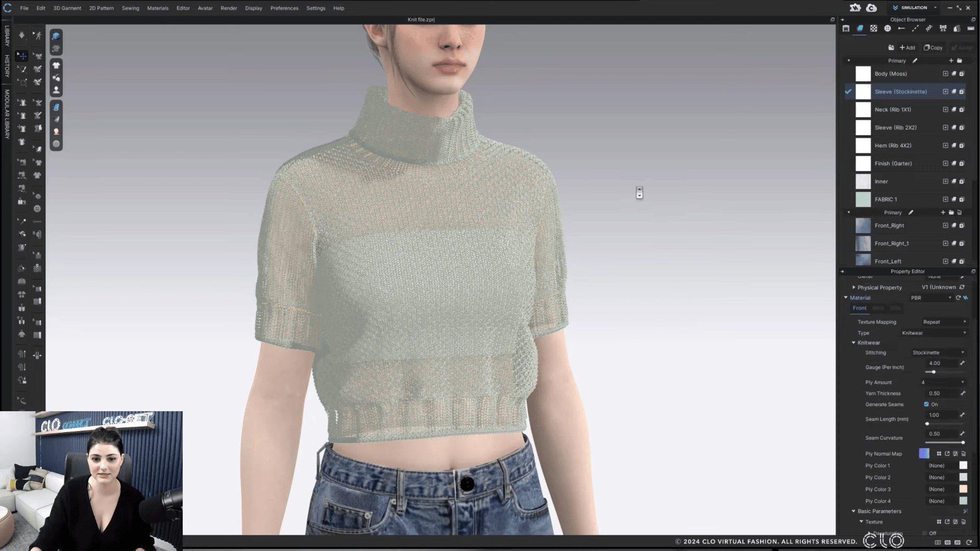Uncheck the Generate Seams checkbox
The width and height of the screenshot is (980, 551).
(x=926, y=404)
